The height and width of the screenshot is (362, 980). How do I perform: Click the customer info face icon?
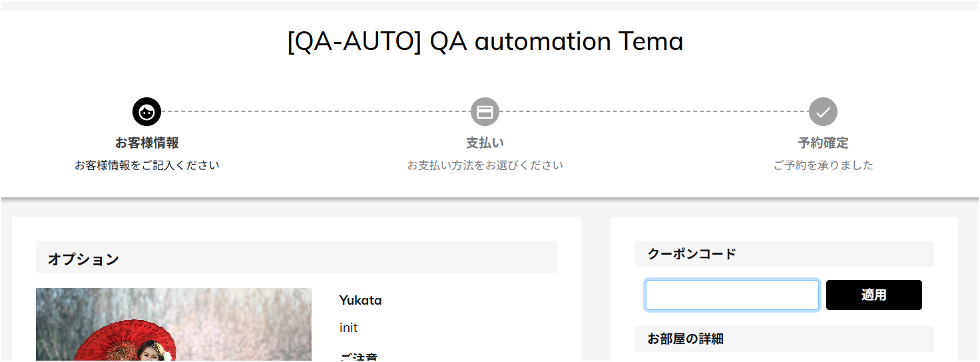pyautogui.click(x=146, y=111)
